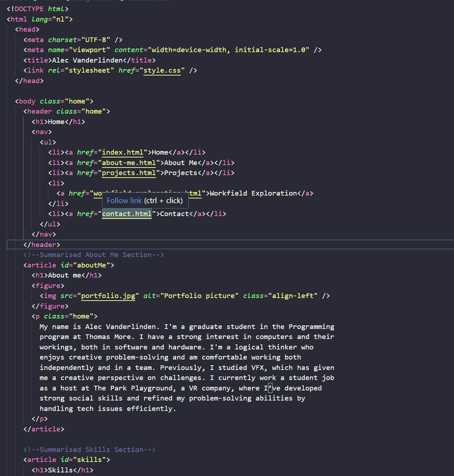
Task: Follow the style.css stylesheet link
Action: pos(162,70)
